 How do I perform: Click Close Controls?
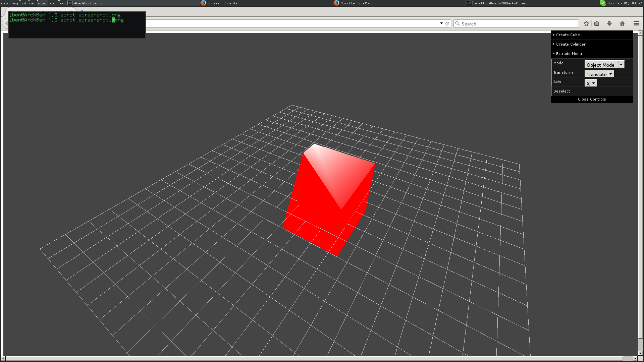click(592, 99)
